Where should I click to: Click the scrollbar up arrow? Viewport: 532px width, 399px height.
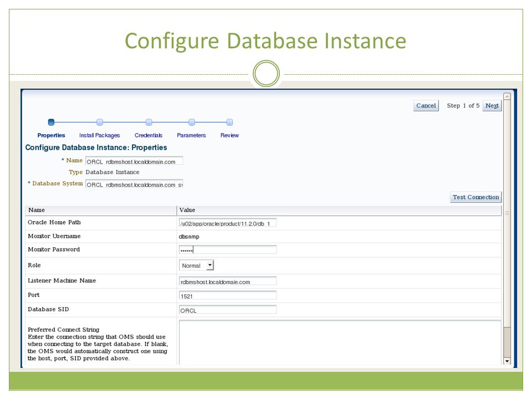pos(507,96)
